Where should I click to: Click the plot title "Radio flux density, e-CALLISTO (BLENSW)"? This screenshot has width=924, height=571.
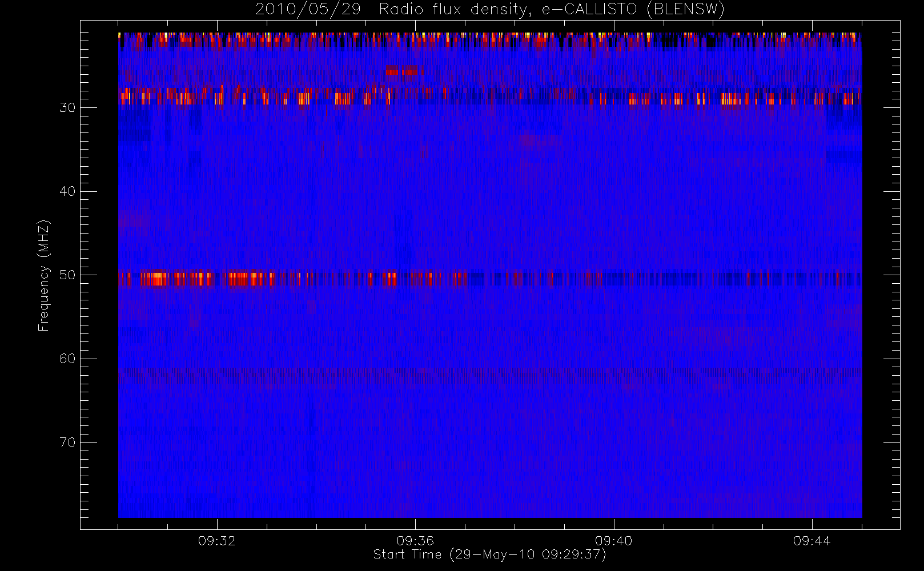click(552, 10)
